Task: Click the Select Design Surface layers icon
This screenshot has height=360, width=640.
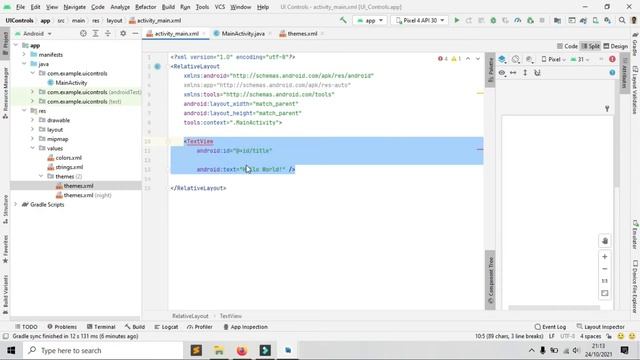Action: pos(502,59)
